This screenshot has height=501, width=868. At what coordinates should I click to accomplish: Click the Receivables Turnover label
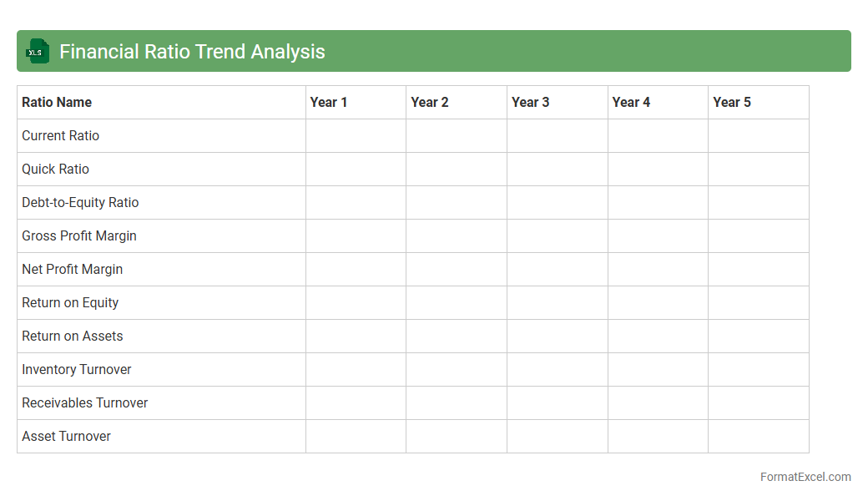pyautogui.click(x=84, y=402)
